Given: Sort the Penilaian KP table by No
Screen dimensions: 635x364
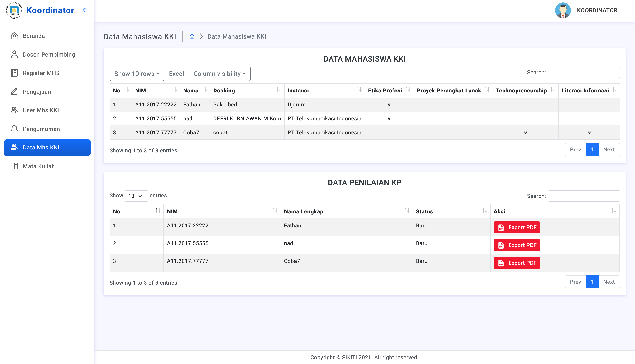Looking at the screenshot, I should pyautogui.click(x=136, y=211).
